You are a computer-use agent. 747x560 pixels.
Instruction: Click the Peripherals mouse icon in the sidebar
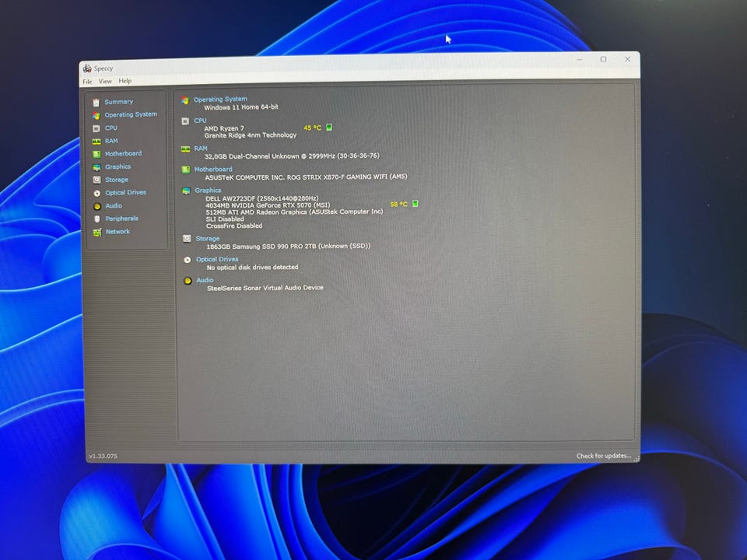pyautogui.click(x=97, y=219)
